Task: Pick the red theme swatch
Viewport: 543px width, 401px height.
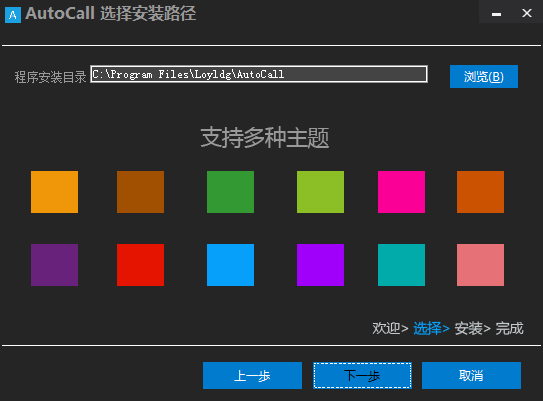Action: [x=140, y=265]
